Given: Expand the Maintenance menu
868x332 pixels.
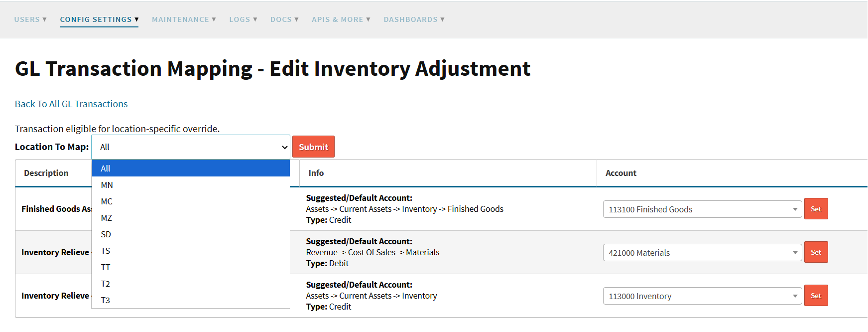Looking at the screenshot, I should pos(184,19).
